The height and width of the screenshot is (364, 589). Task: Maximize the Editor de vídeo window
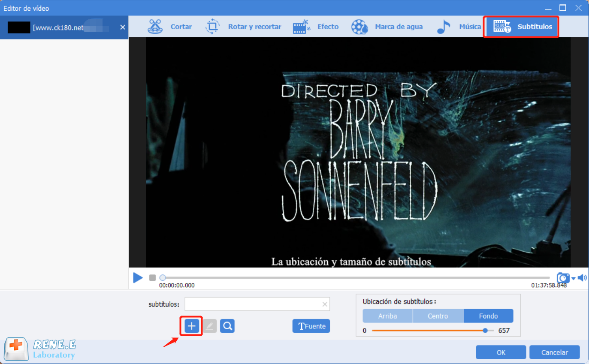pos(563,8)
